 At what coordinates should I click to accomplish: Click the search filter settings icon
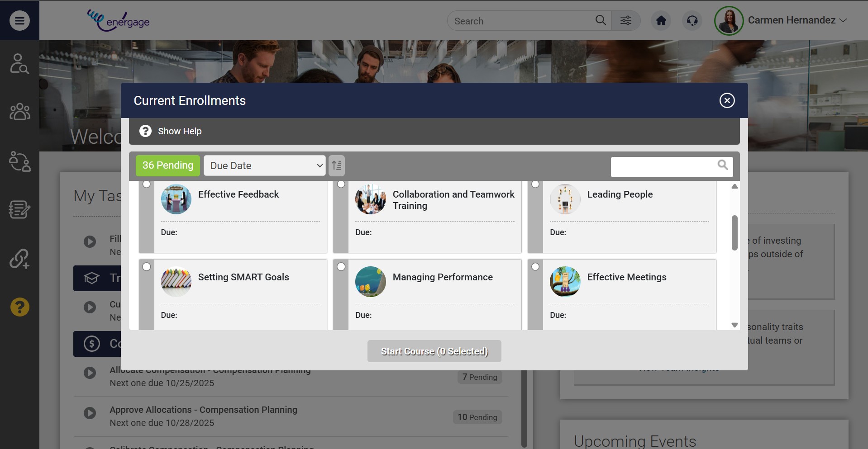626,21
